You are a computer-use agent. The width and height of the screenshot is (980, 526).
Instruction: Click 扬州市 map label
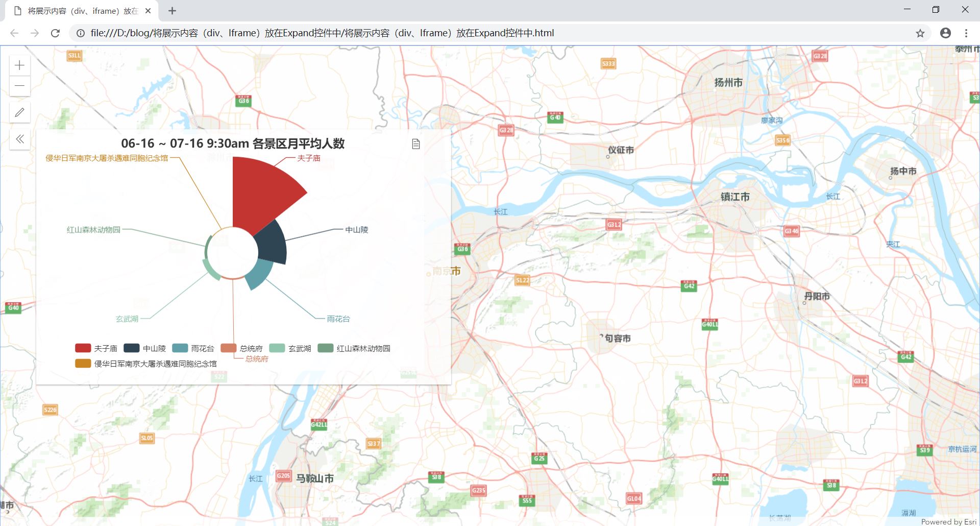(728, 83)
